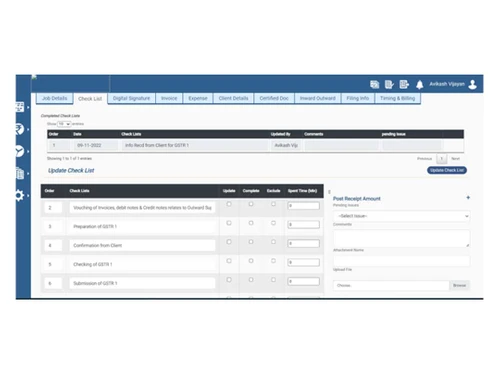
Task: Click the Submission of GSTR 1 row text
Action: 95,283
